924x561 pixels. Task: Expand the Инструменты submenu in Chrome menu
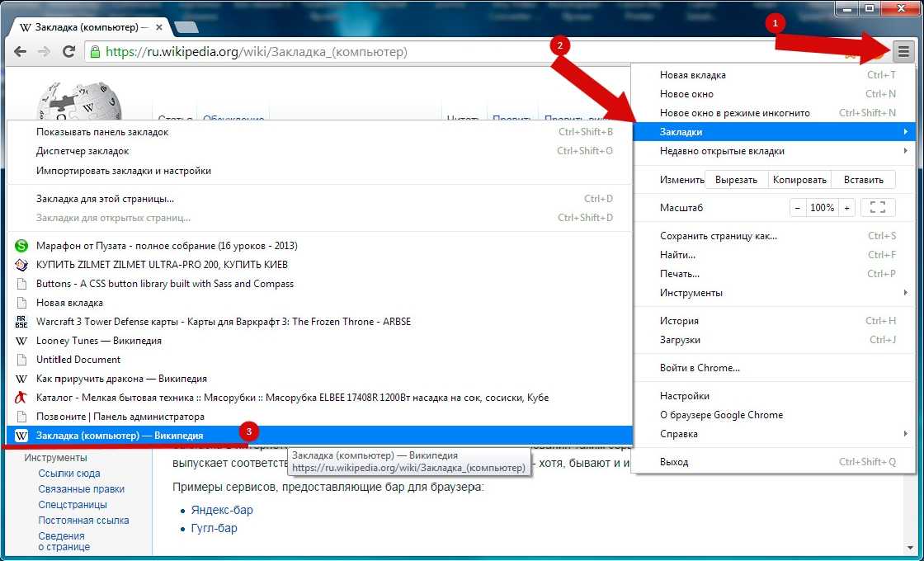775,293
